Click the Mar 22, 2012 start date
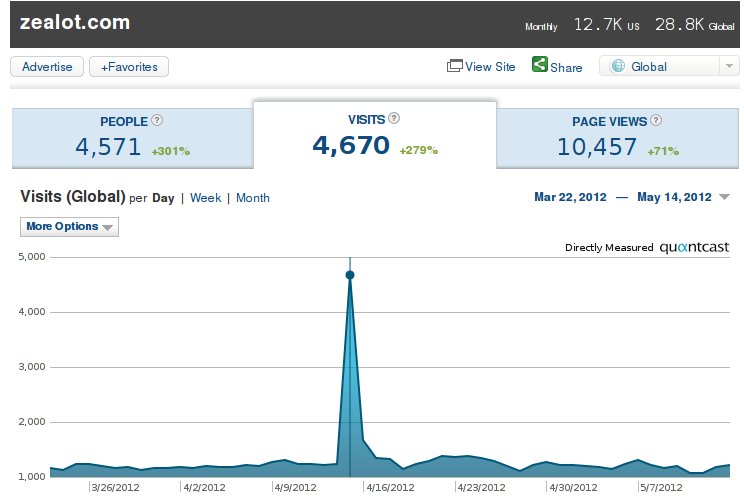Viewport: 744px width, 504px height. 570,197
